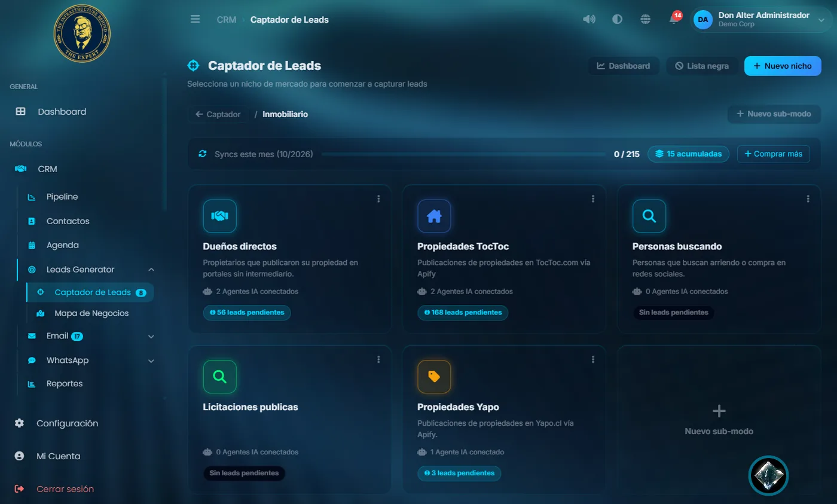Go back with the Captador button

[218, 114]
